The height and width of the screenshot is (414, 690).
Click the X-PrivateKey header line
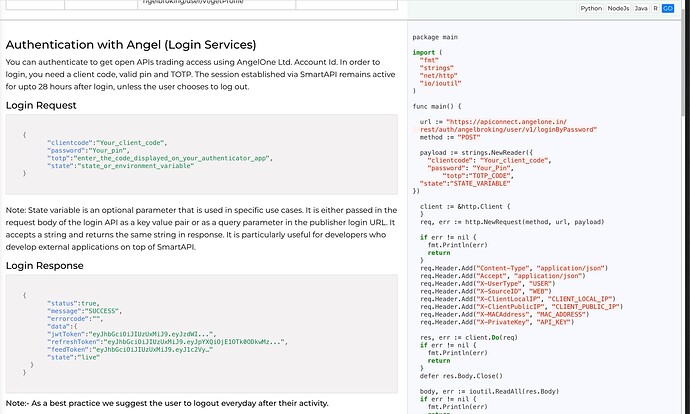coord(497,322)
